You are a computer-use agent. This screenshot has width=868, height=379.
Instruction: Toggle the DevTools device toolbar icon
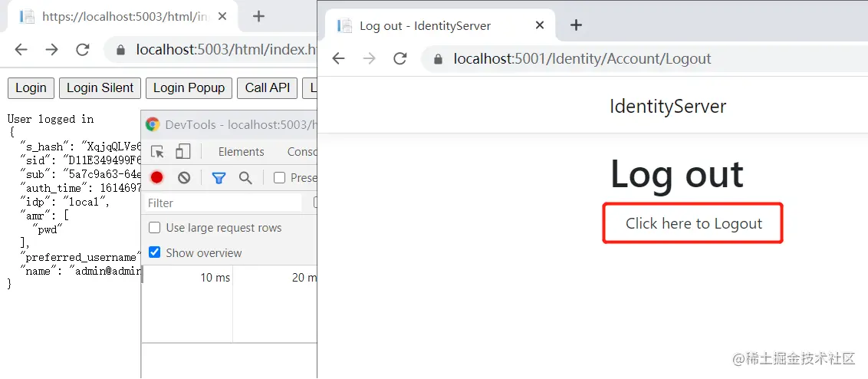[182, 151]
